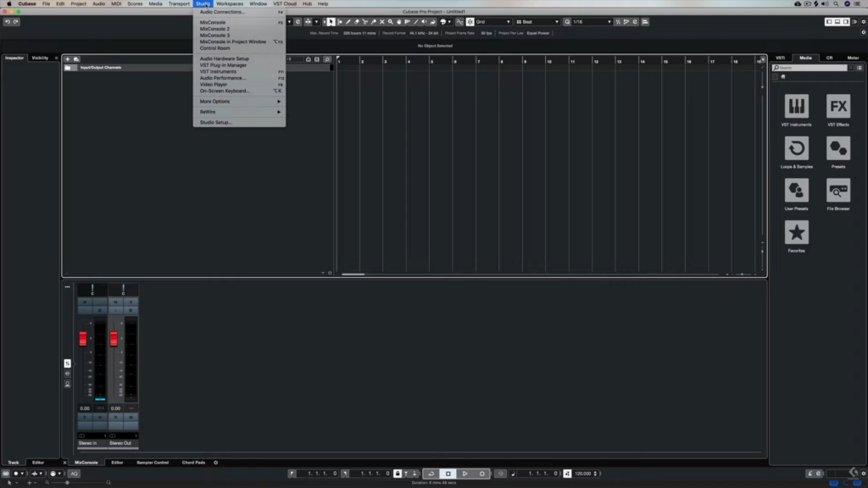
Task: Select the Object Selection arrow tool
Action: click(x=331, y=22)
